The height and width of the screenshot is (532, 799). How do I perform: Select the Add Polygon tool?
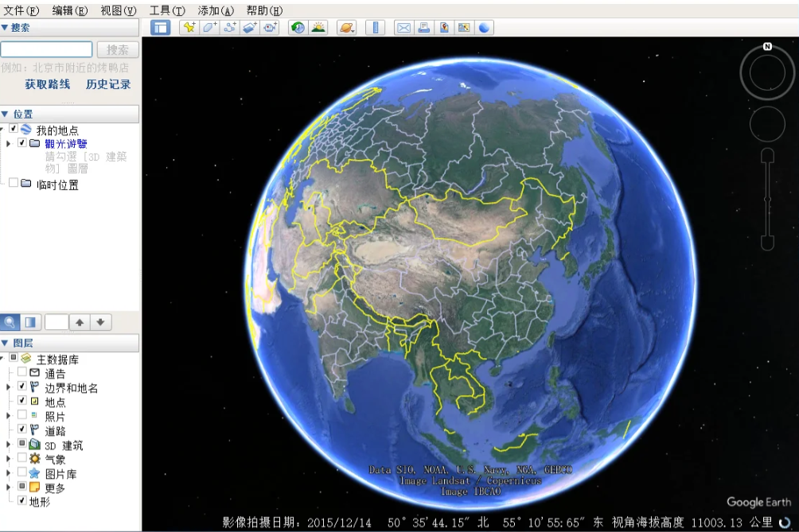click(209, 28)
